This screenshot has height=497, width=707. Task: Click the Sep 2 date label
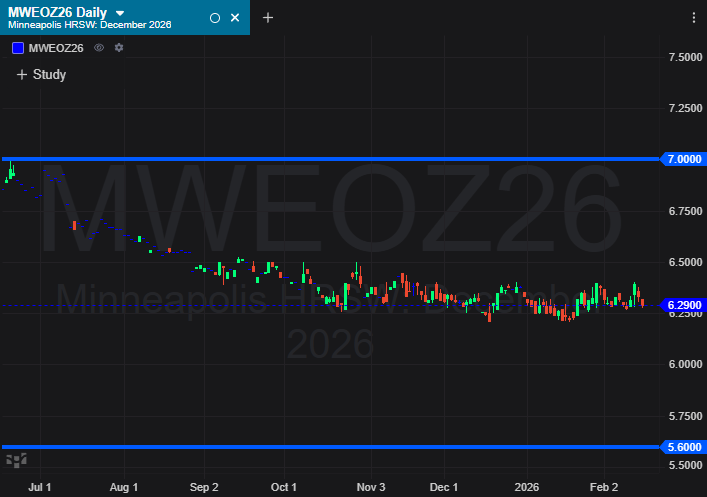point(204,487)
